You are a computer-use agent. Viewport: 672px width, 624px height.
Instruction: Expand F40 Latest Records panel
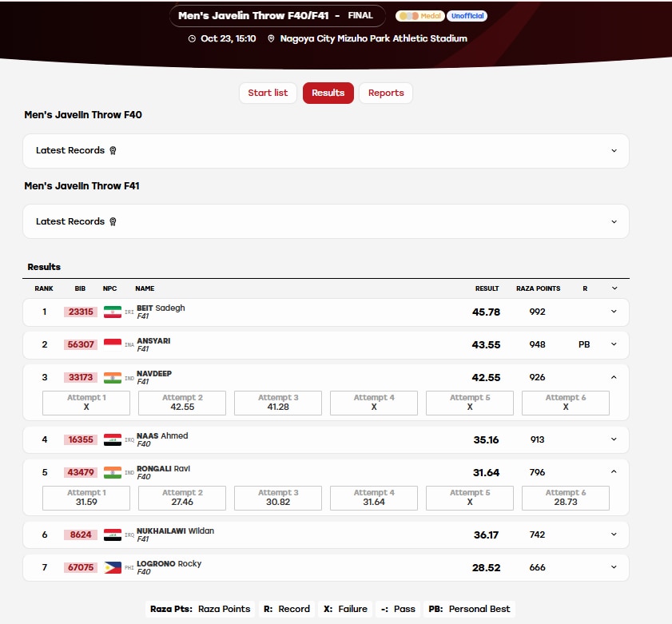click(326, 150)
